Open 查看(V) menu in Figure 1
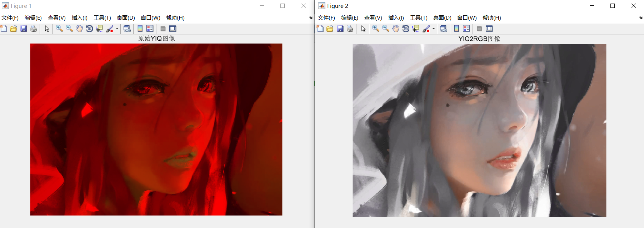This screenshot has height=228, width=644. click(57, 18)
